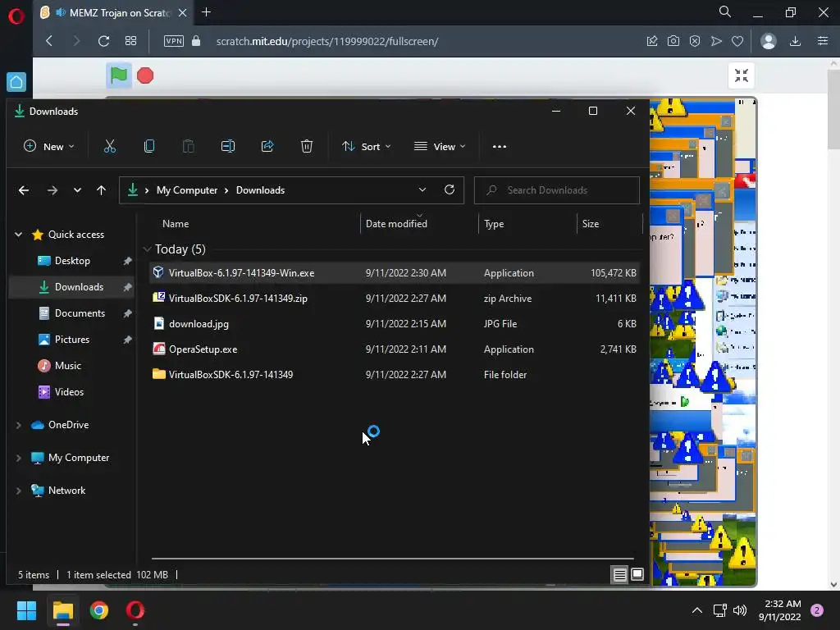Open a new Opera tab
This screenshot has height=630, width=840.
point(206,11)
